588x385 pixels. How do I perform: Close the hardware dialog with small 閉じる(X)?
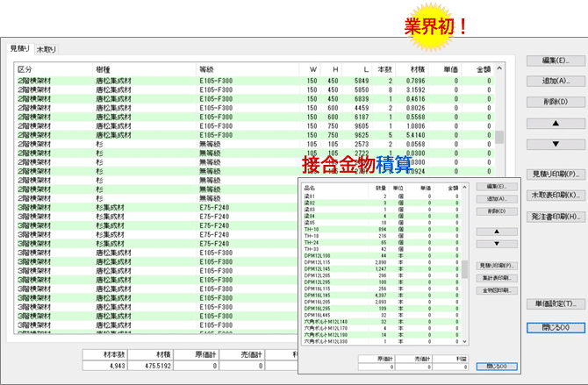tap(496, 366)
